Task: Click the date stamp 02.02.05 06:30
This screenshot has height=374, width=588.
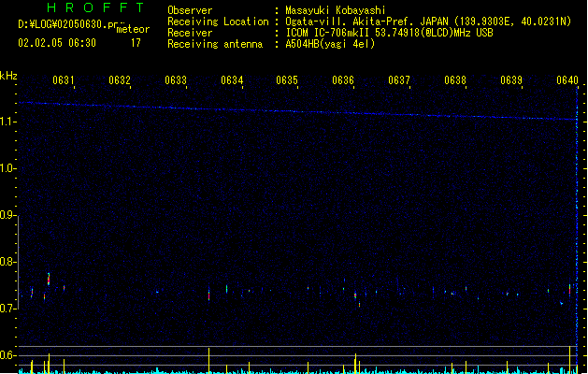Action: pyautogui.click(x=57, y=43)
